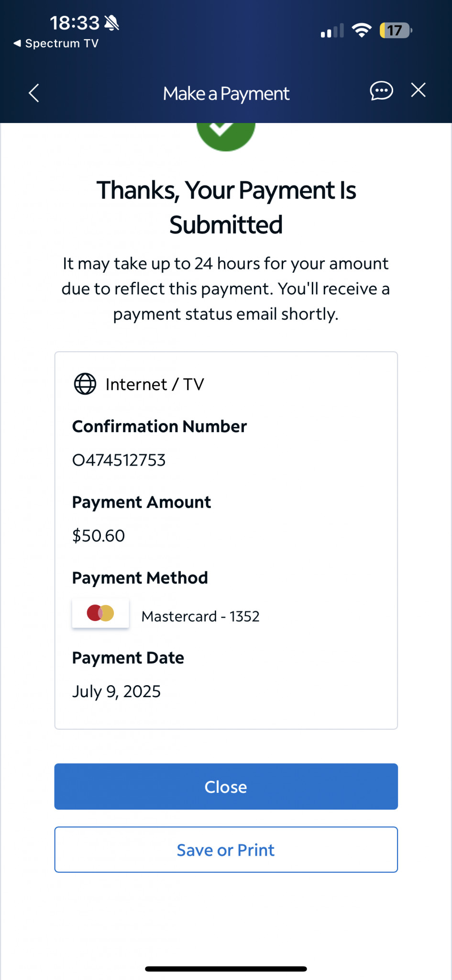The height and width of the screenshot is (980, 452).
Task: Return to the Spectrum TV app
Action: [56, 44]
